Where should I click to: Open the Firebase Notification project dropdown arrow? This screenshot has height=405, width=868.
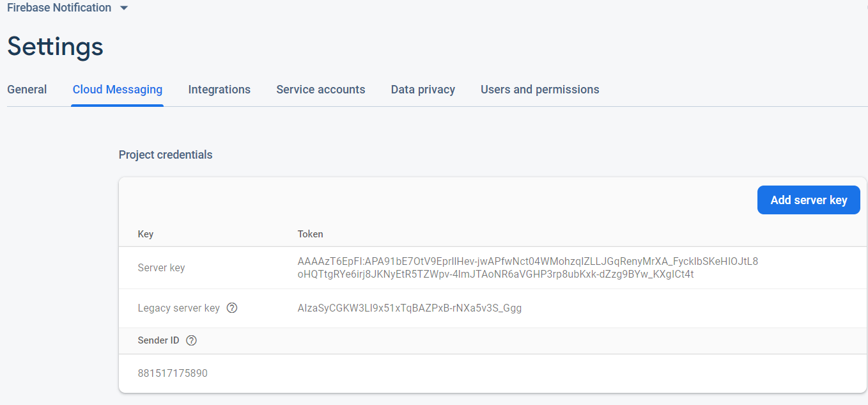pos(124,8)
